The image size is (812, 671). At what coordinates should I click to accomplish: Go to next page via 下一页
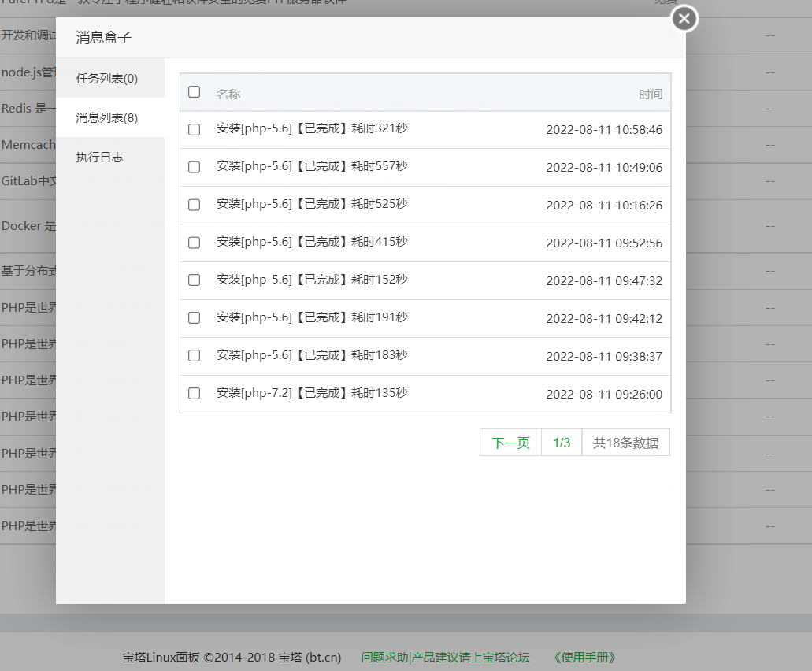[510, 443]
